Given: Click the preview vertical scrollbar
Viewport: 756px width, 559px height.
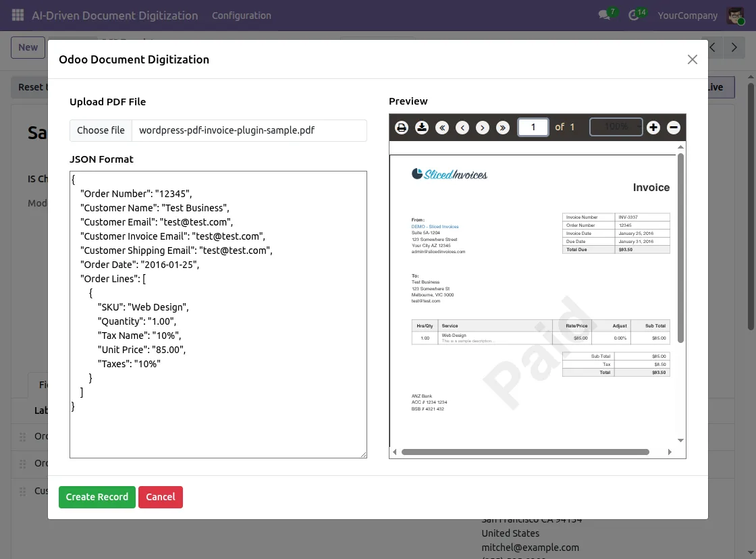Looking at the screenshot, I should 681,248.
